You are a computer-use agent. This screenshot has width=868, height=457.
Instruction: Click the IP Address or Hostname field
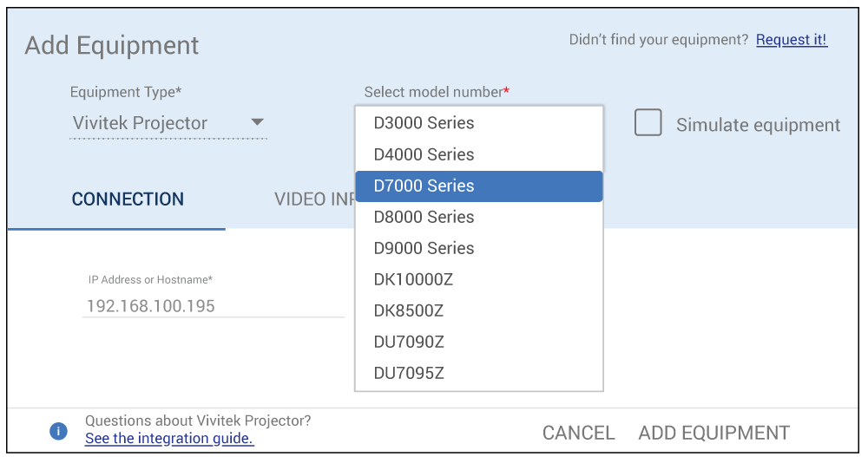(x=213, y=305)
